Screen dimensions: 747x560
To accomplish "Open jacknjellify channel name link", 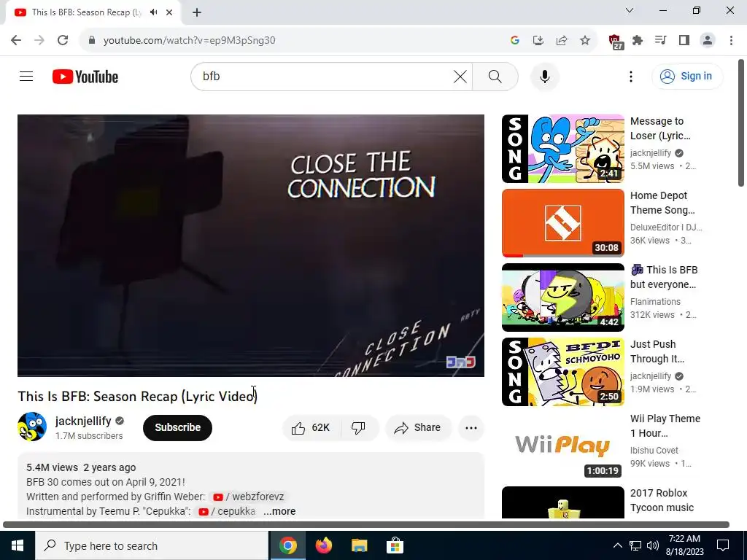I will coord(83,421).
